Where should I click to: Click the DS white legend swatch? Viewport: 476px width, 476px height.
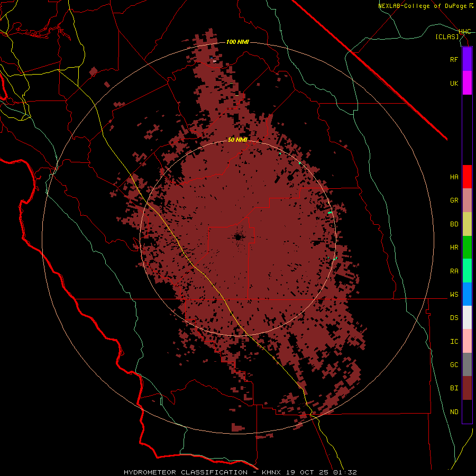(x=467, y=317)
